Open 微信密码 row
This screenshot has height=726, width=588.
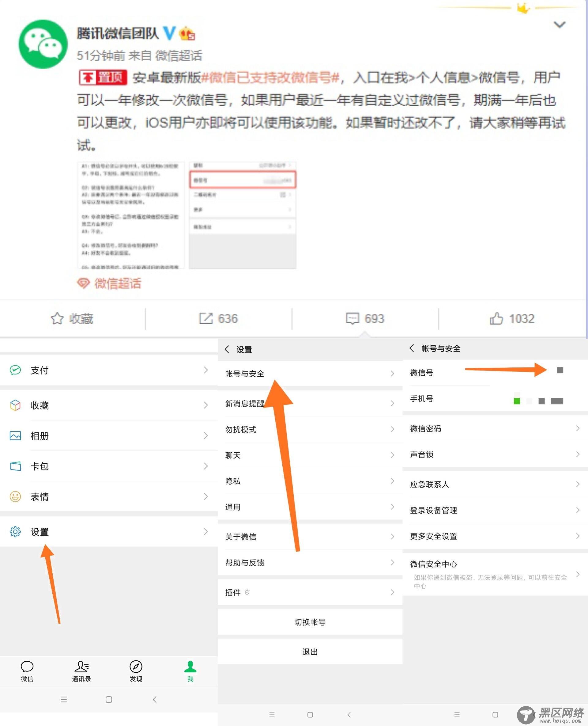[x=495, y=428]
